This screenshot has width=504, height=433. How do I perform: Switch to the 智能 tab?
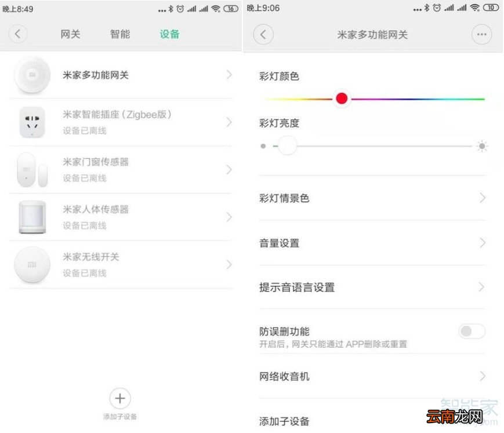click(x=120, y=34)
